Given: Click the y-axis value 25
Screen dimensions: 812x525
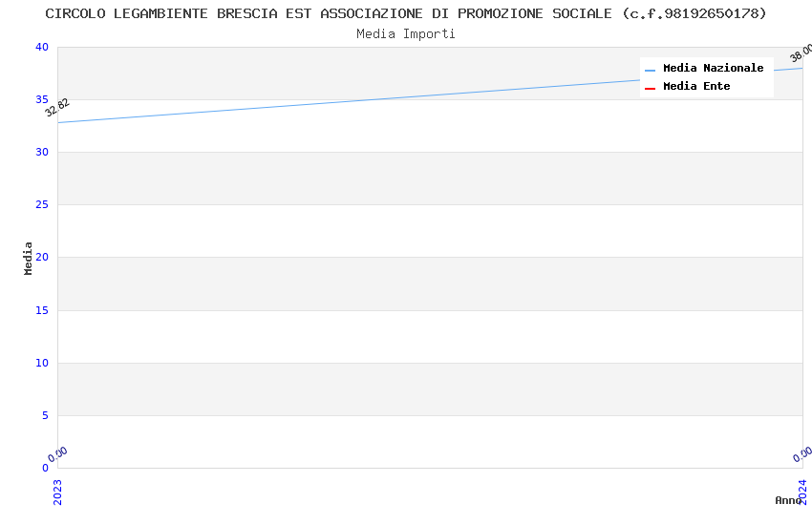Looking at the screenshot, I should pyautogui.click(x=42, y=205).
